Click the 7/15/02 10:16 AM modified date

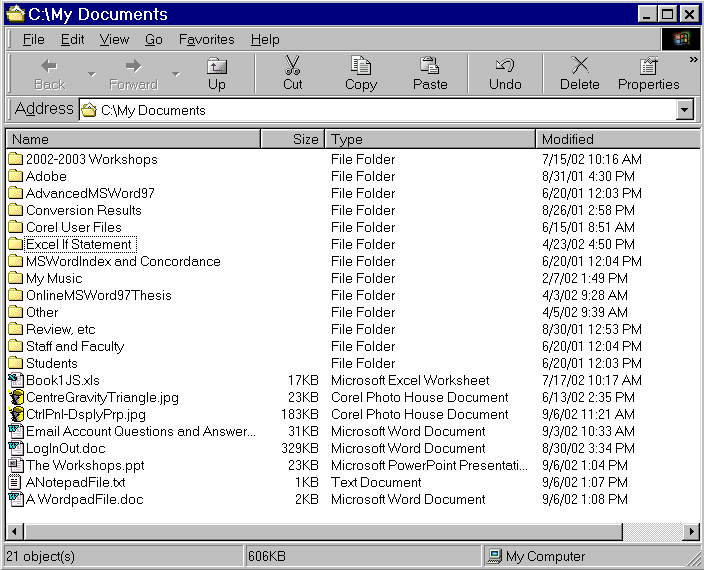(x=592, y=159)
